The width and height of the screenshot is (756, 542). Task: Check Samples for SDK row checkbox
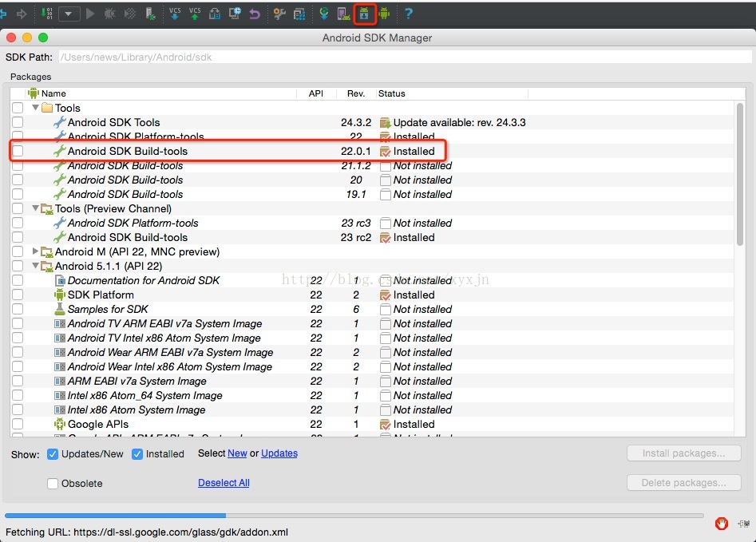point(18,309)
